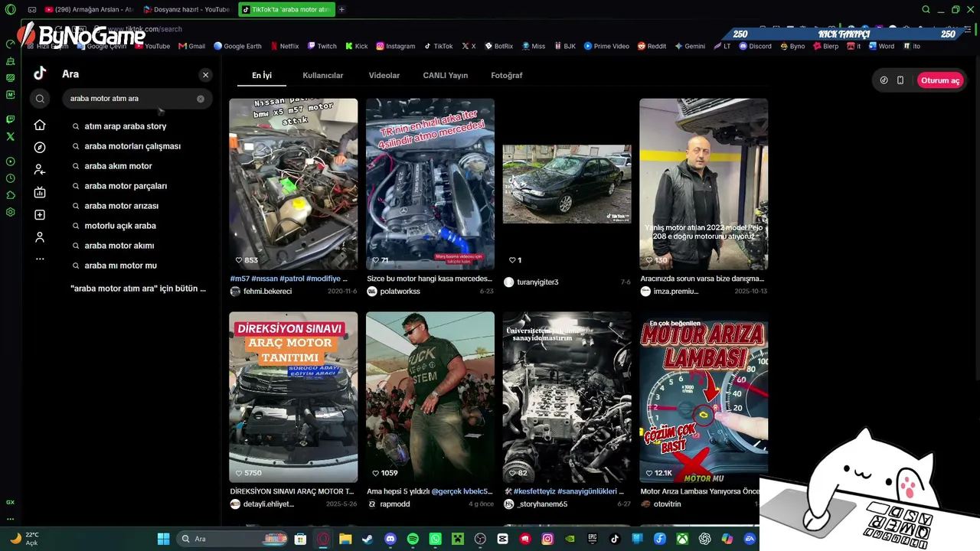Open the TikTok Explore compass icon
The image size is (980, 551).
pos(40,147)
